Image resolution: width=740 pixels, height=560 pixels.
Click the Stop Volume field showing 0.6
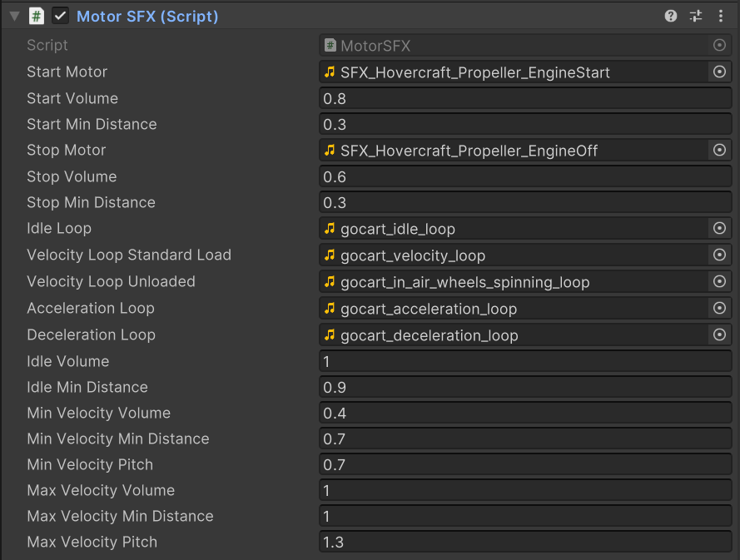(525, 177)
